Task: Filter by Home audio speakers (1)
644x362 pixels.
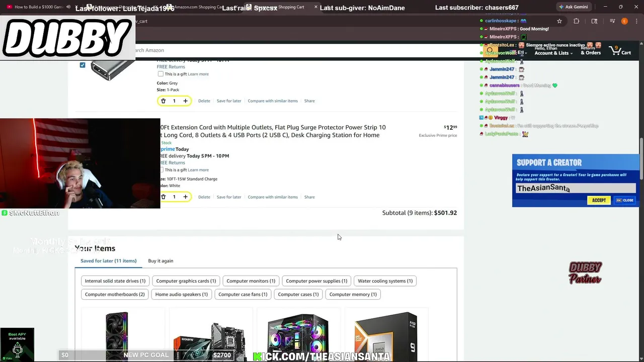Action: point(181,295)
